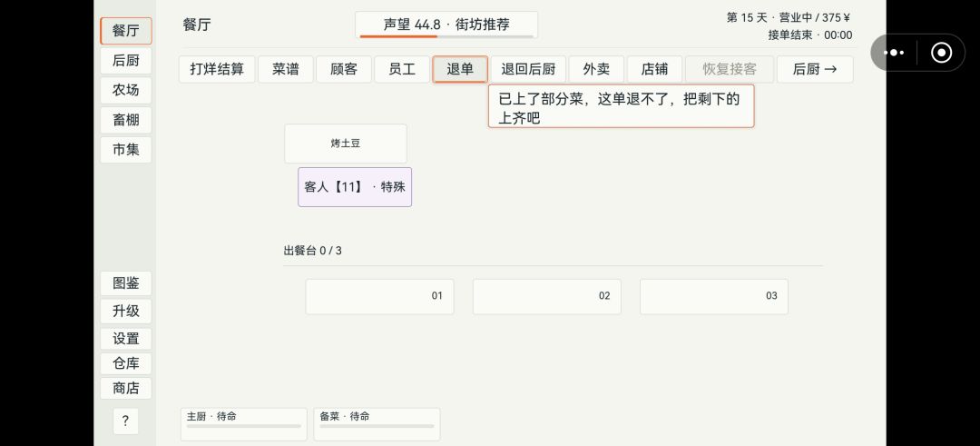Open the 图鉴 collection page
Screen dimensions: 980x446
(125, 283)
